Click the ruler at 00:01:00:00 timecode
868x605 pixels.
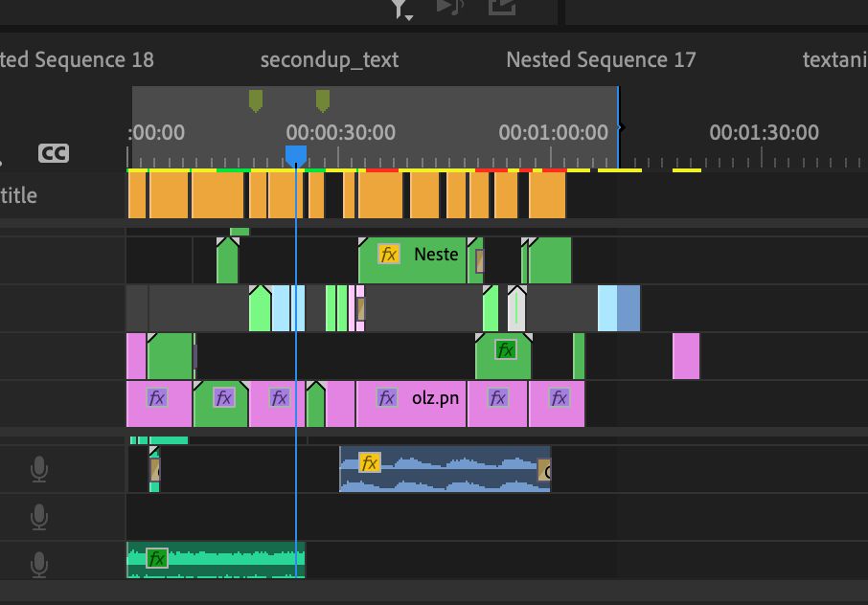point(553,133)
